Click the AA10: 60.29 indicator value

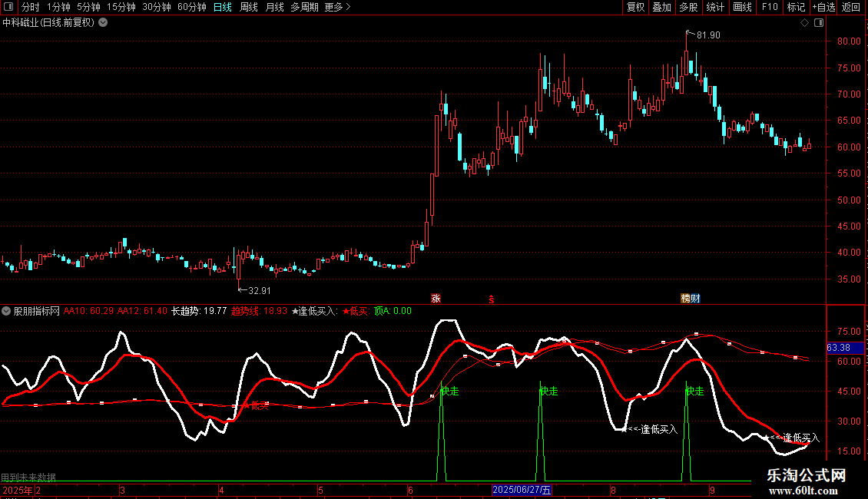[88, 311]
